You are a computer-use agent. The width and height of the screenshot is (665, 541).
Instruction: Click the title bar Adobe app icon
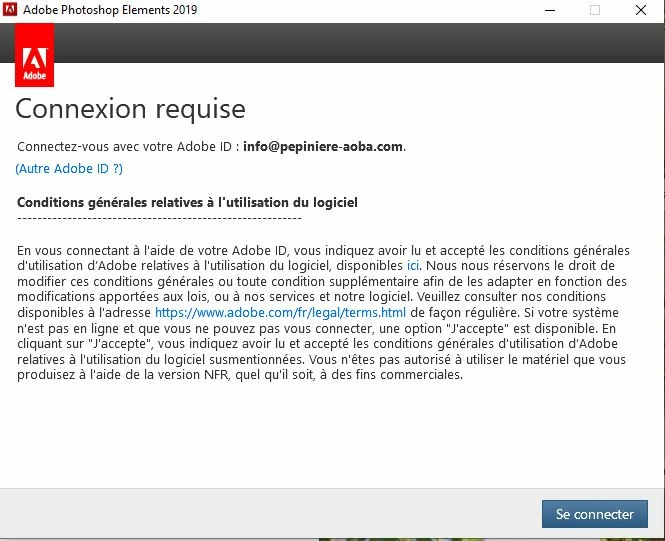click(x=10, y=9)
